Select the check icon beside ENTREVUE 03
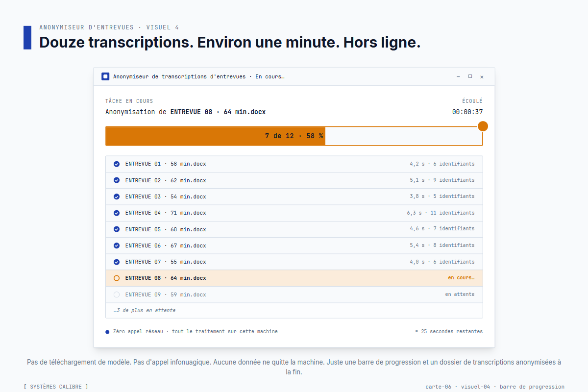The width and height of the screenshot is (588, 392). click(x=117, y=196)
